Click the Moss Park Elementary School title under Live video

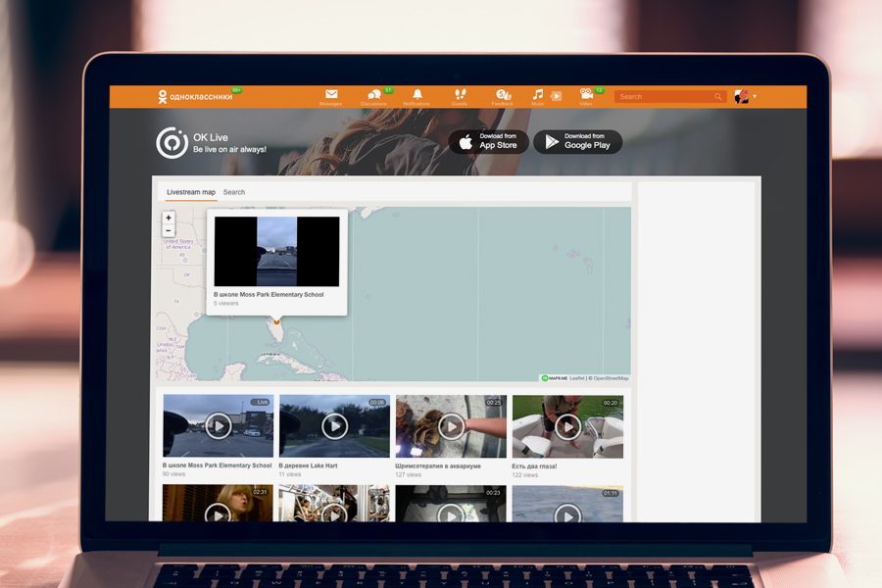click(x=218, y=465)
